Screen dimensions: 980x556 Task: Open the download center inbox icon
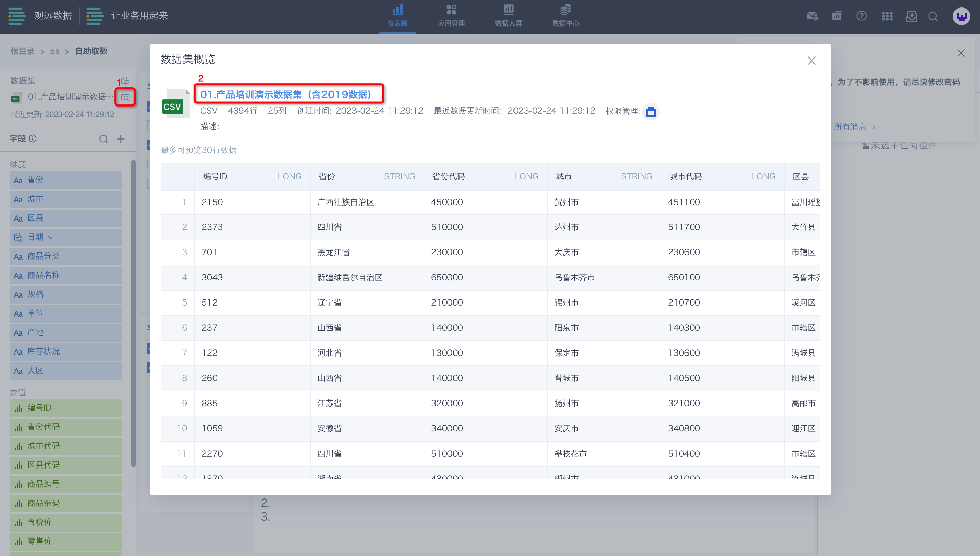(912, 16)
